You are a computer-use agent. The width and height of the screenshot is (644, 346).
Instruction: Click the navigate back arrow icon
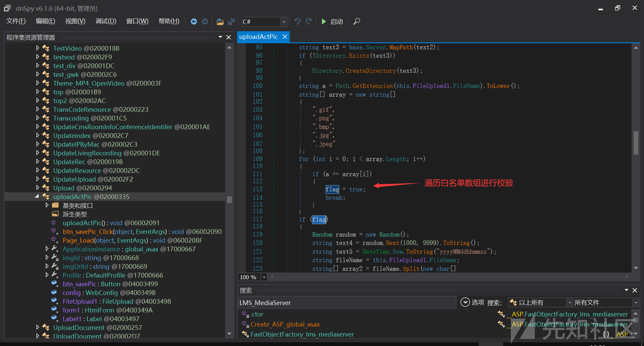coord(194,21)
